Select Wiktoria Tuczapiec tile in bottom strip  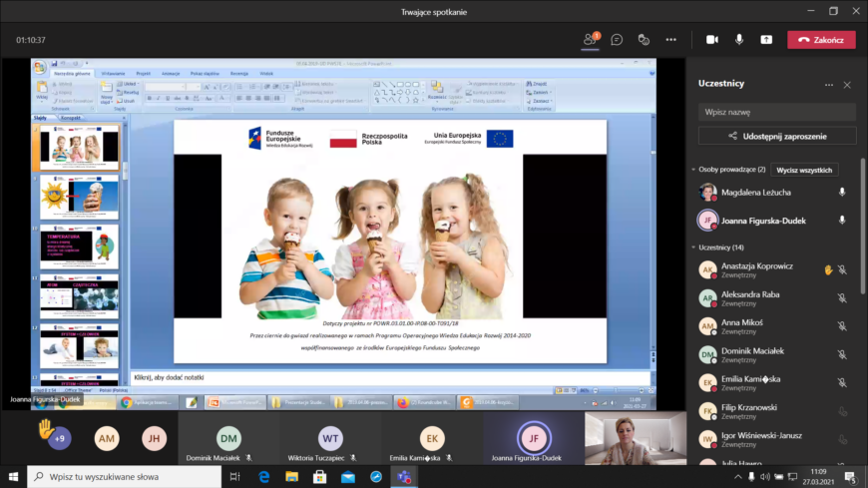[330, 438]
